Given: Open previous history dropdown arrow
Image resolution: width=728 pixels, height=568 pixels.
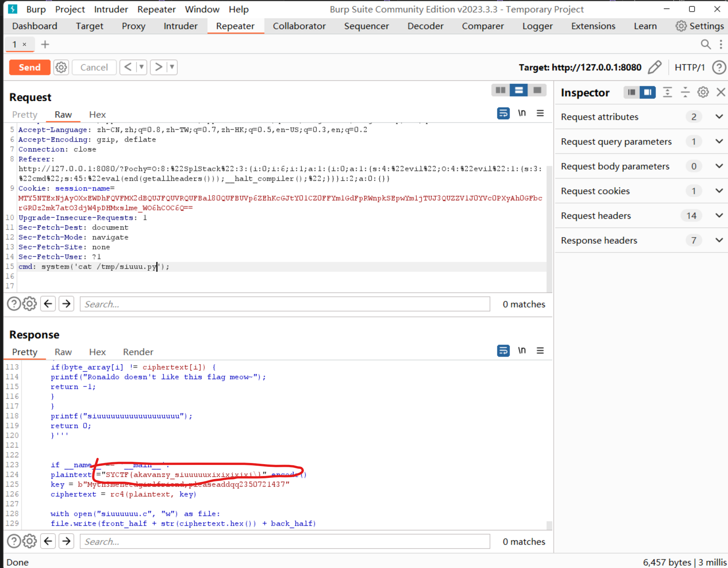Looking at the screenshot, I should coord(141,67).
